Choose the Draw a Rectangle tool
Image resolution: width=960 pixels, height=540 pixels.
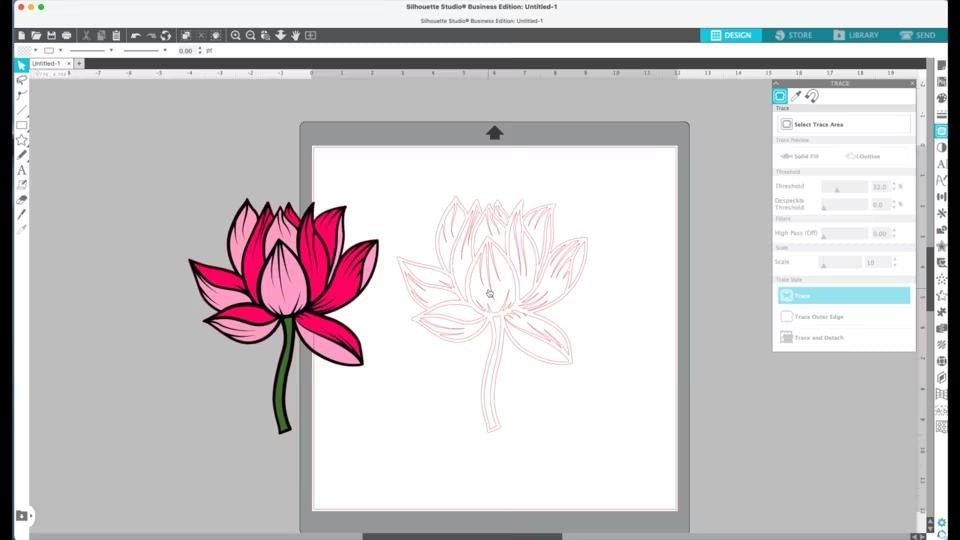pos(21,125)
